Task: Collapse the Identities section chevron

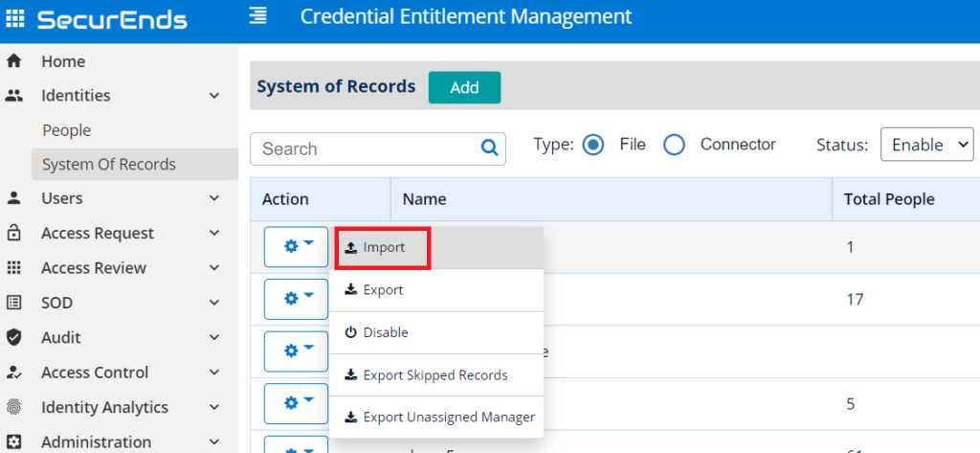Action: pos(214,96)
